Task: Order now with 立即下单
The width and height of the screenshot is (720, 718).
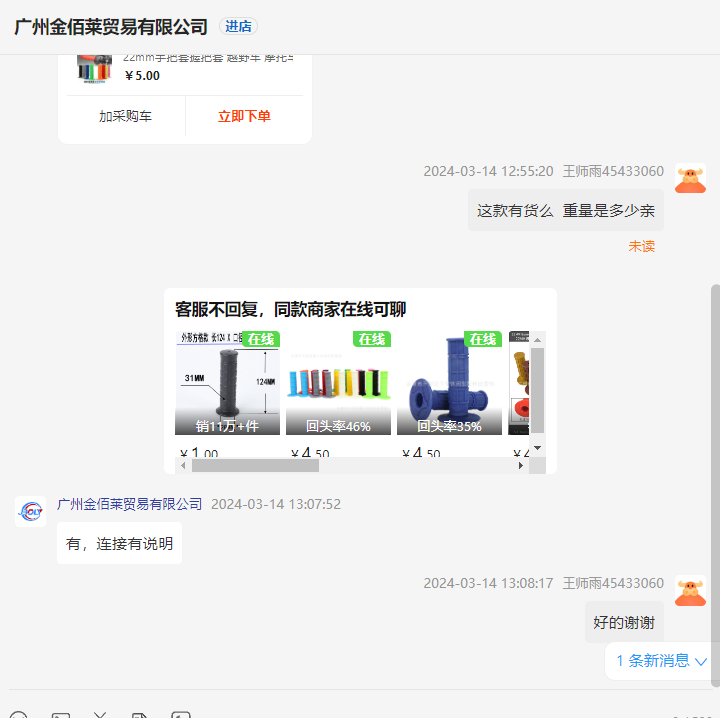Action: pos(244,116)
